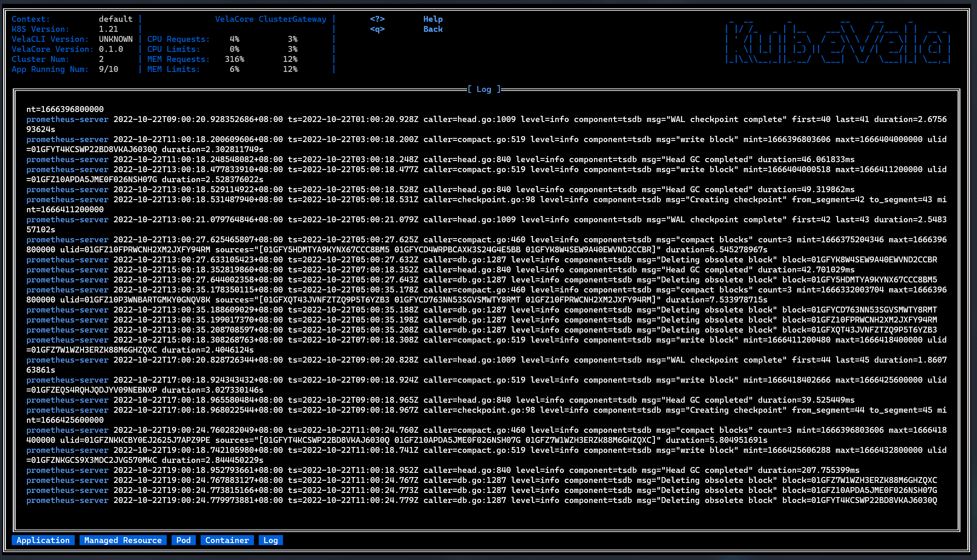This screenshot has width=977, height=560.
Task: Click the VelaCore version value 0.1.0
Action: pos(111,49)
